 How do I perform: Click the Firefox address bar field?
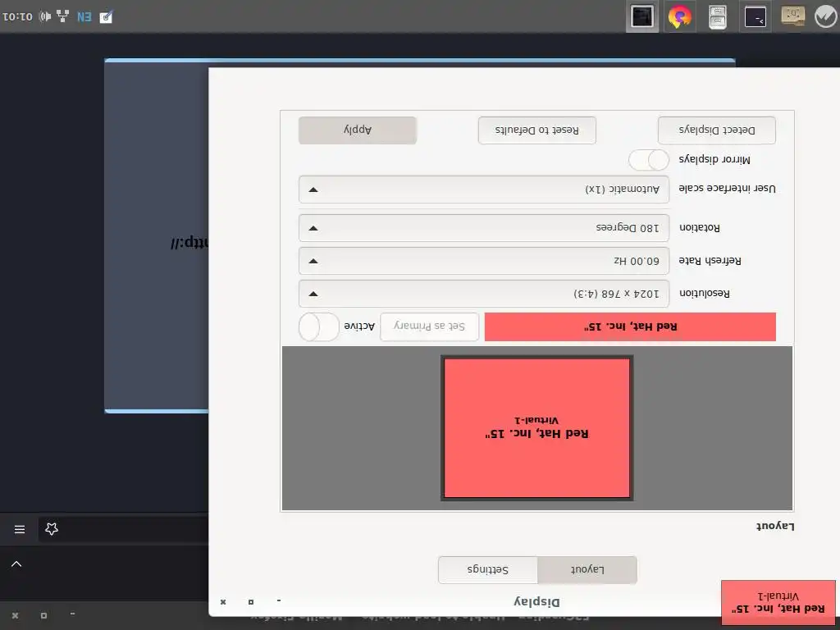point(123,529)
